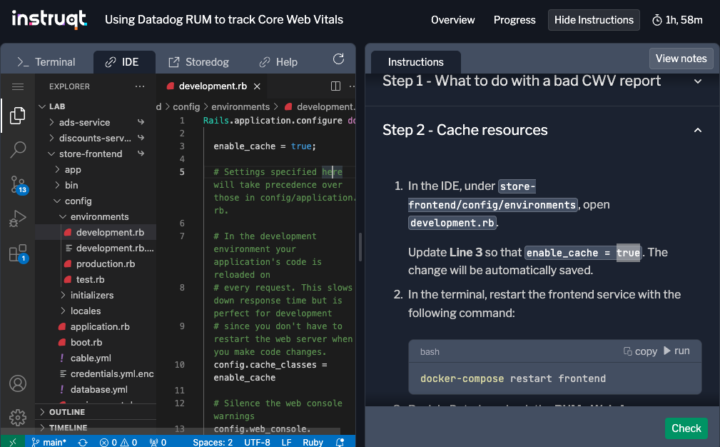Image resolution: width=720 pixels, height=447 pixels.
Task: Split the editor to the right
Action: (336, 86)
